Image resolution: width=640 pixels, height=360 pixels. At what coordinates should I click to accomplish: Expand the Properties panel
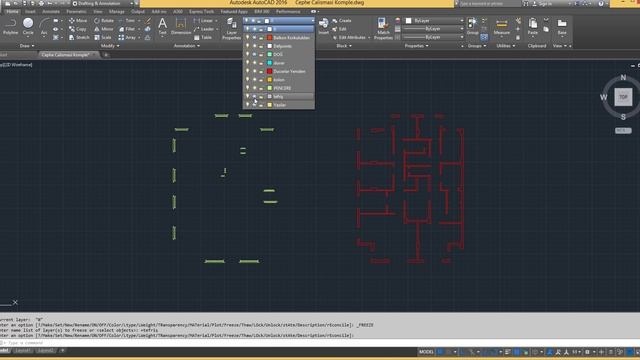[x=416, y=46]
